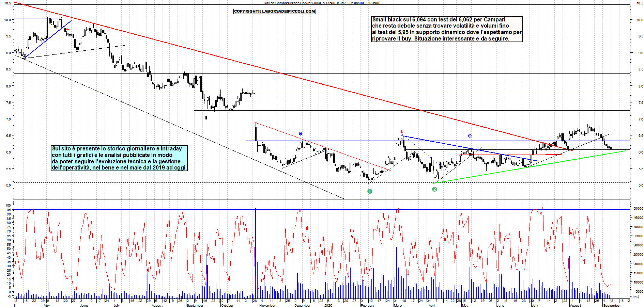Click the last candle at the September 2025 end
This screenshot has width=644, height=307.
611,148
